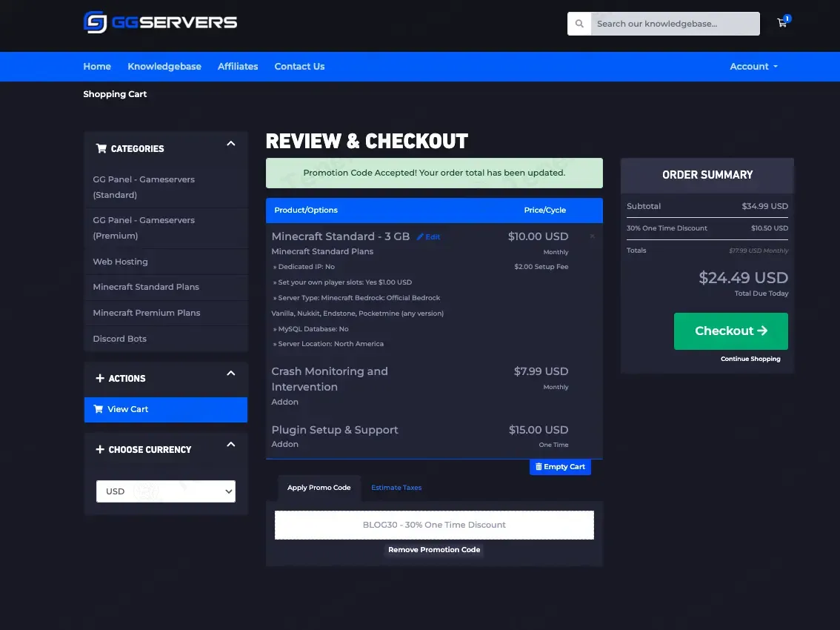Viewport: 840px width, 630px height.
Task: Click the $24.49 USD total due amount
Action: tap(743, 278)
